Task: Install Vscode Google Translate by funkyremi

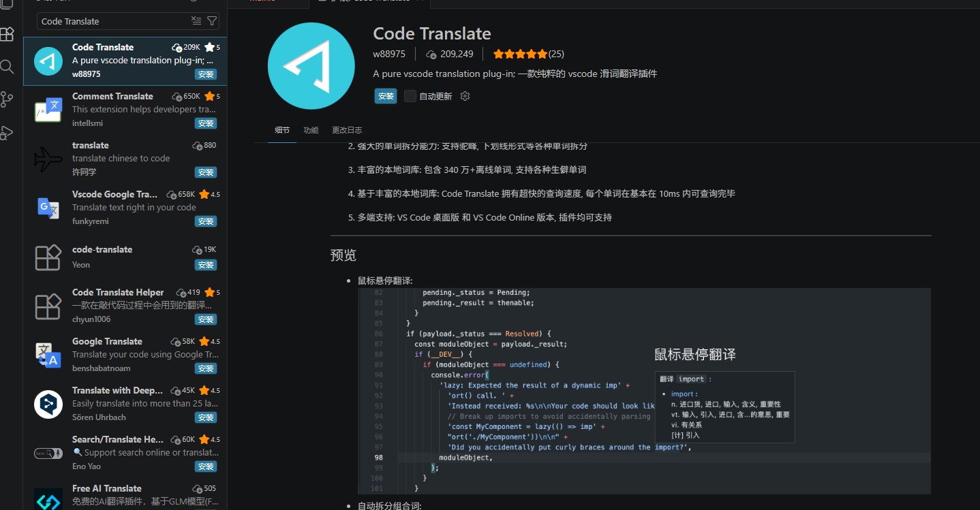Action: click(x=206, y=221)
